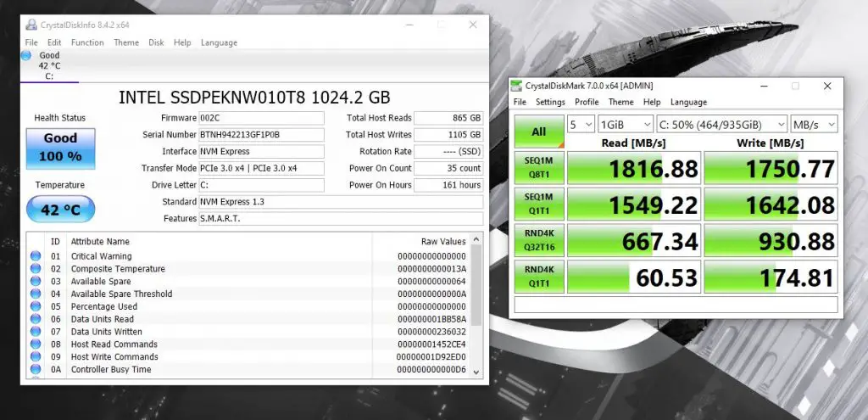Click the Firmware field 002C
The width and height of the screenshot is (868, 420).
click(x=261, y=118)
